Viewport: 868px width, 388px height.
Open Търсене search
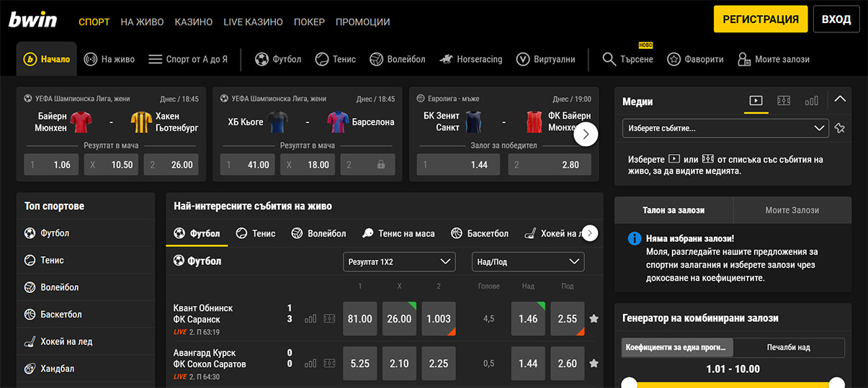(x=627, y=59)
